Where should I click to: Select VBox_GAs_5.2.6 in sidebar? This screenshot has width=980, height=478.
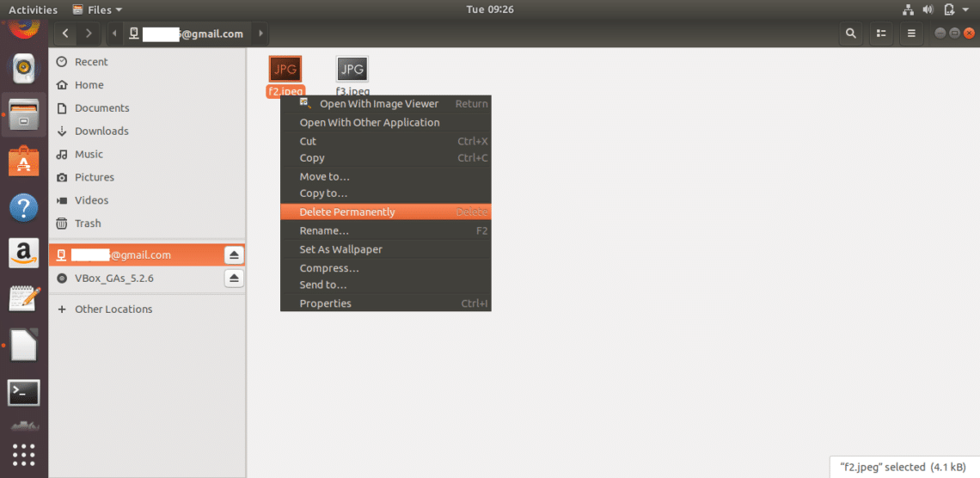tap(136, 278)
